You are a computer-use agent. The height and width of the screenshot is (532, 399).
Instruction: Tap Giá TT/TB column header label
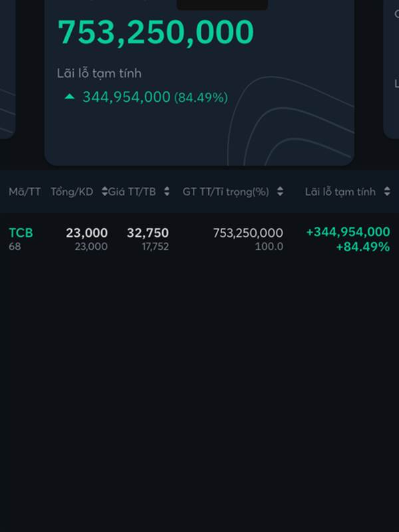(x=132, y=192)
